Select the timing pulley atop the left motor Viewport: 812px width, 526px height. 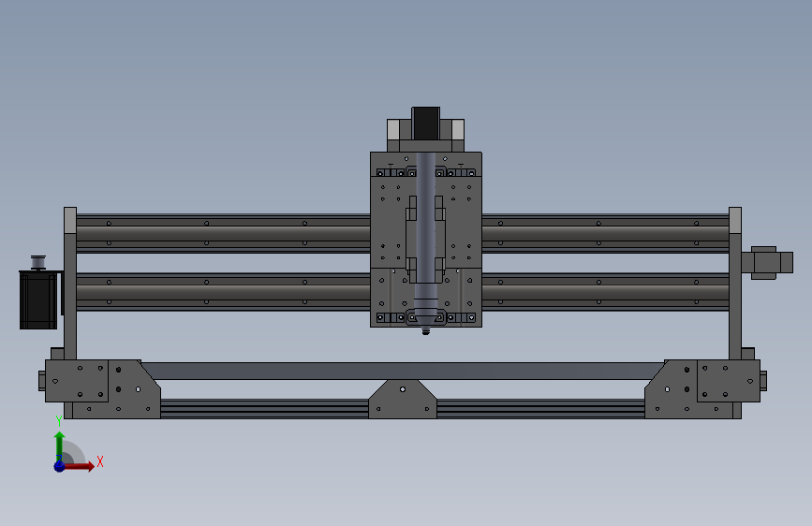point(37,262)
